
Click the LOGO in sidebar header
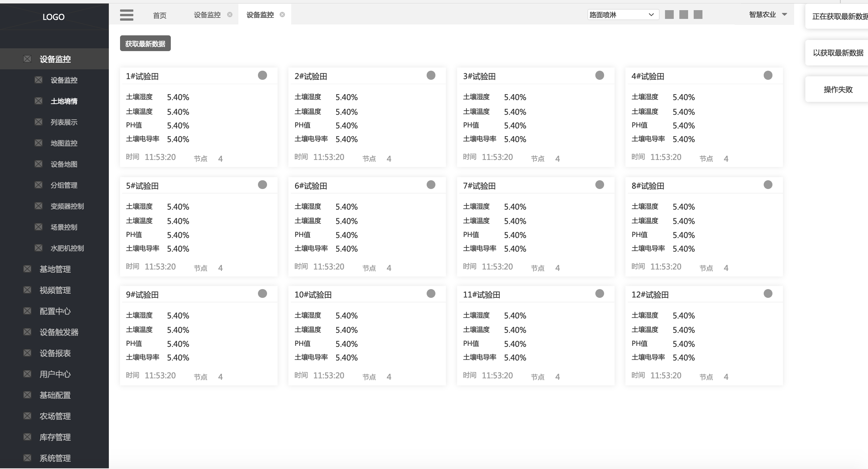click(x=54, y=17)
